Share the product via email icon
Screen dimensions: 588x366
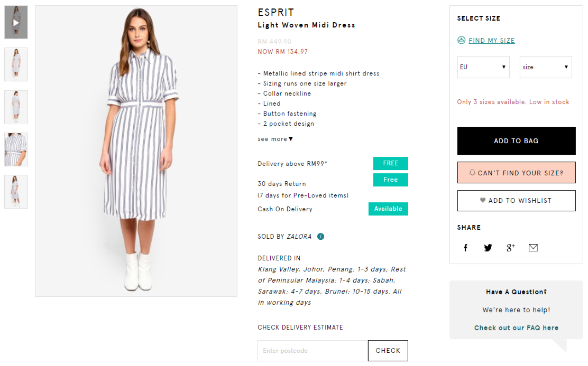click(x=534, y=248)
